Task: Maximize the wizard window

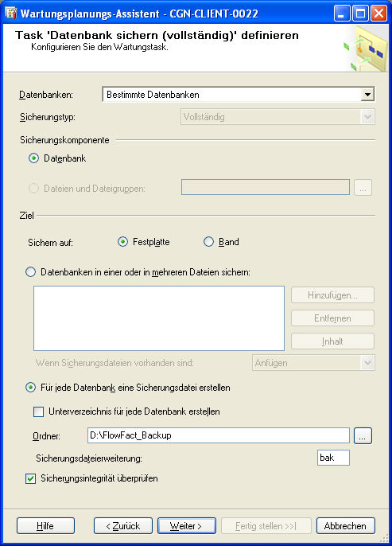Action: tap(360, 14)
